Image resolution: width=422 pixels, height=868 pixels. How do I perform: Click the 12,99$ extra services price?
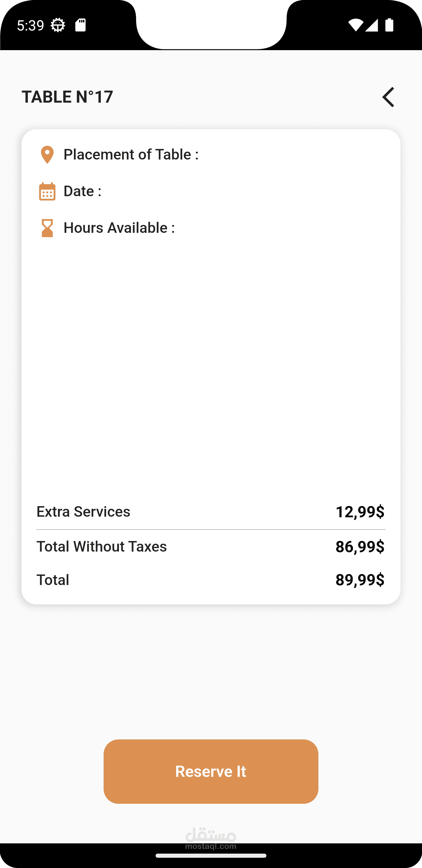click(x=360, y=512)
